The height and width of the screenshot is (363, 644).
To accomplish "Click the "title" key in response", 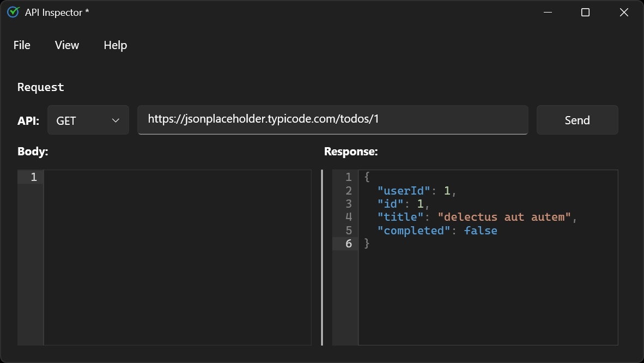I will [x=400, y=217].
